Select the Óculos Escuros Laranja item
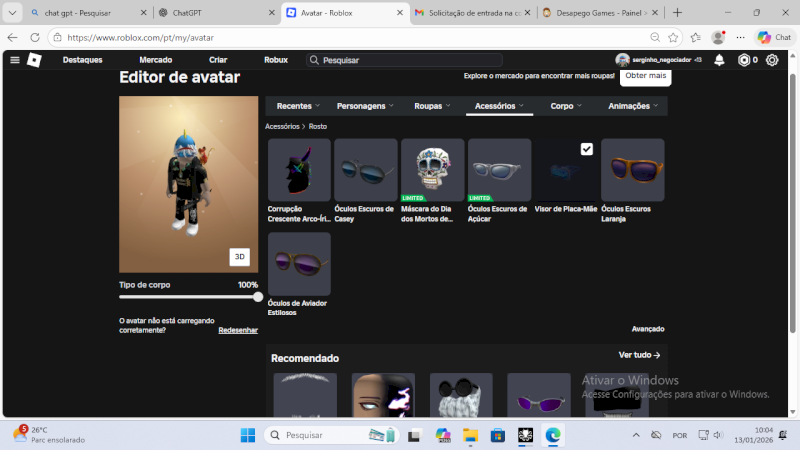 (x=632, y=170)
